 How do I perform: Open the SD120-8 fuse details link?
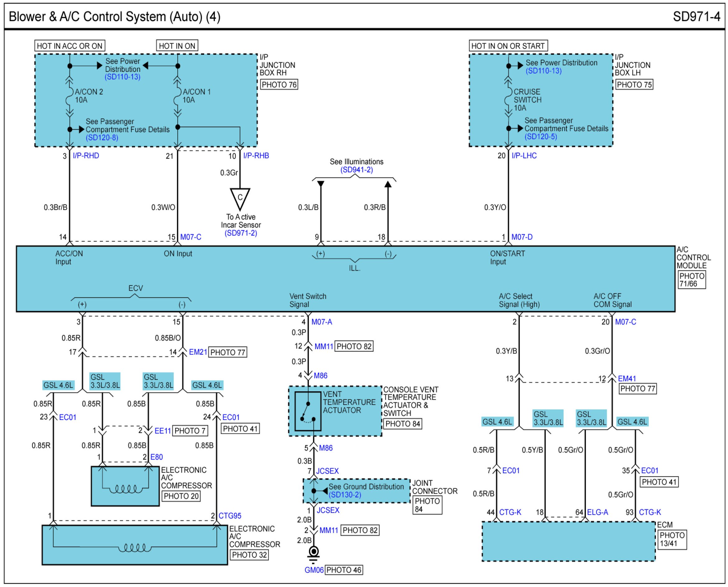coord(102,137)
